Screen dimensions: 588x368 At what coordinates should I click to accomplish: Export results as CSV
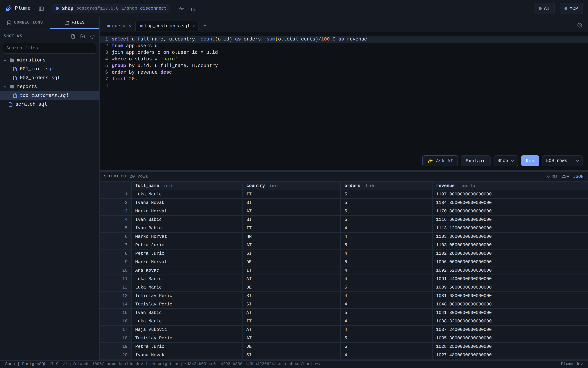(x=565, y=176)
